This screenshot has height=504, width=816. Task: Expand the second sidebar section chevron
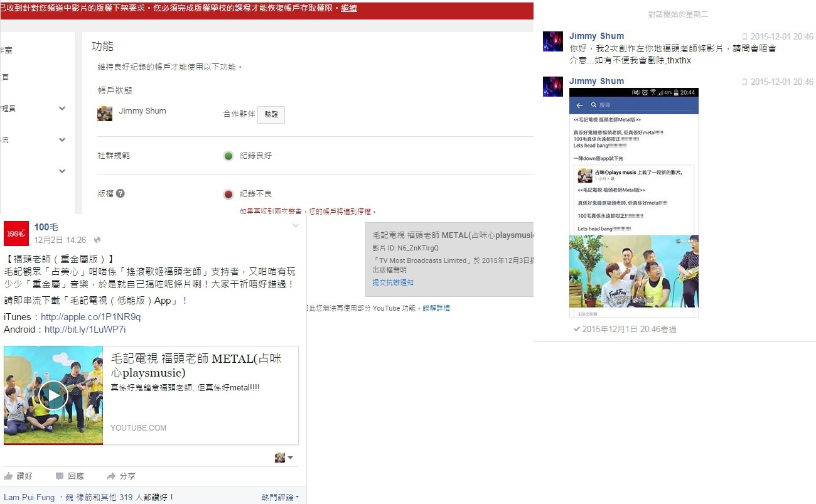coord(62,140)
